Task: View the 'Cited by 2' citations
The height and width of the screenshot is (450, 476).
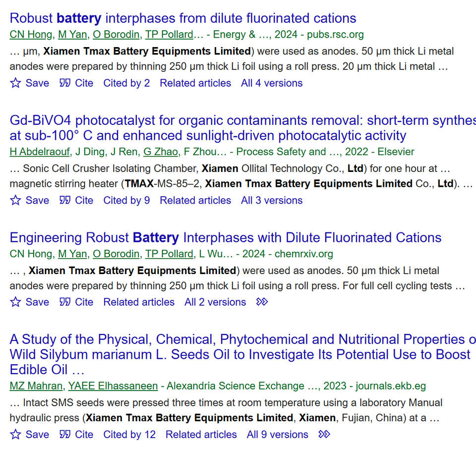Action: click(x=126, y=83)
